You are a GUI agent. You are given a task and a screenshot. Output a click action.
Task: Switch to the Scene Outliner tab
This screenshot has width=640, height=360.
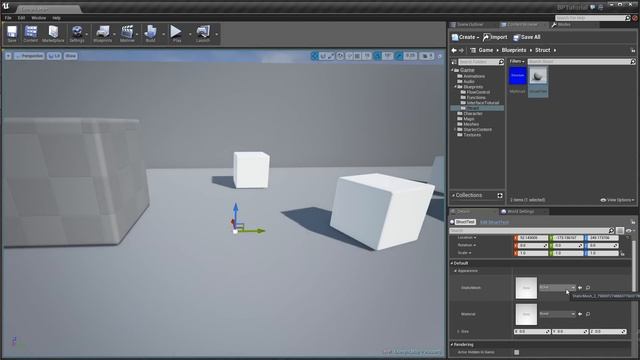click(469, 25)
